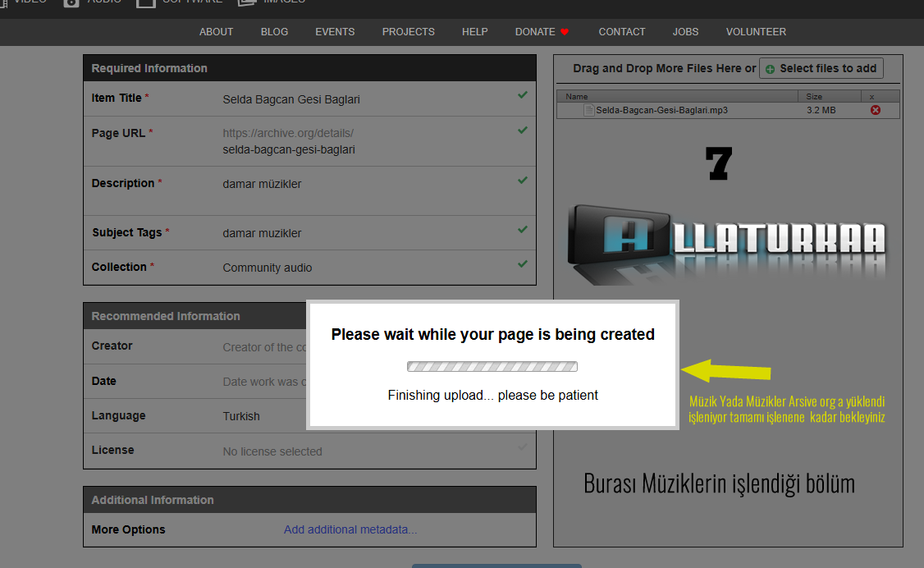Click the checkmark next to Description
The width and height of the screenshot is (924, 568).
coord(522,181)
